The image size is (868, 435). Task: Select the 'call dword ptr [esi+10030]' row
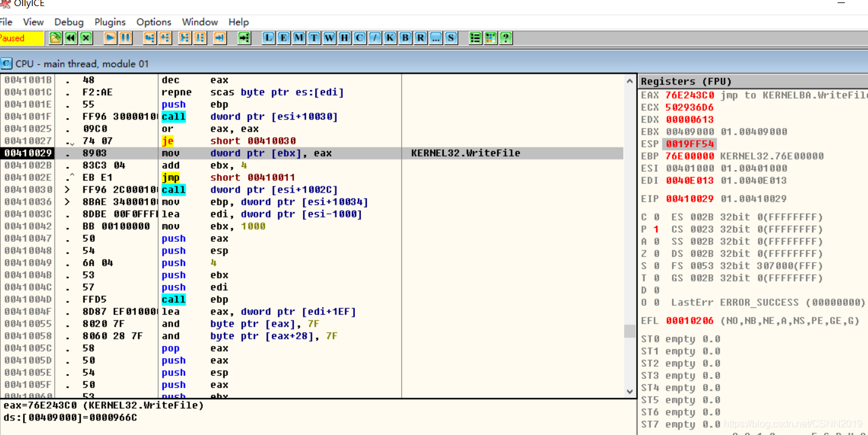click(312, 116)
